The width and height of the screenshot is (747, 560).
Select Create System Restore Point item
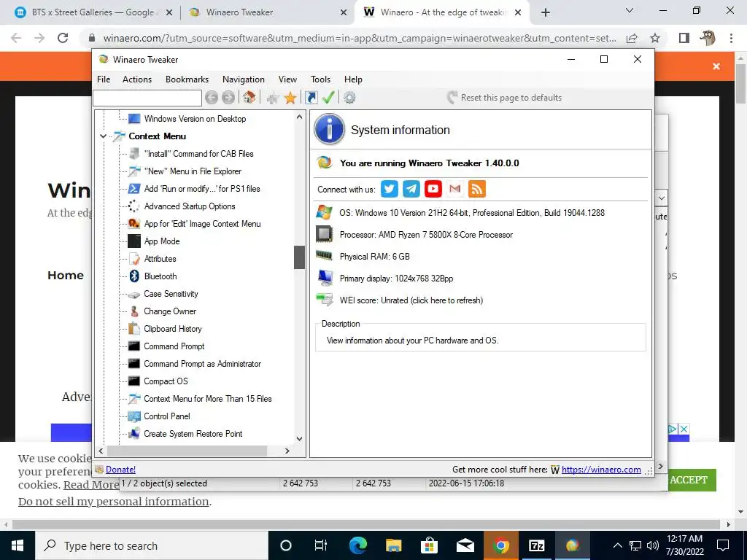[x=193, y=434]
